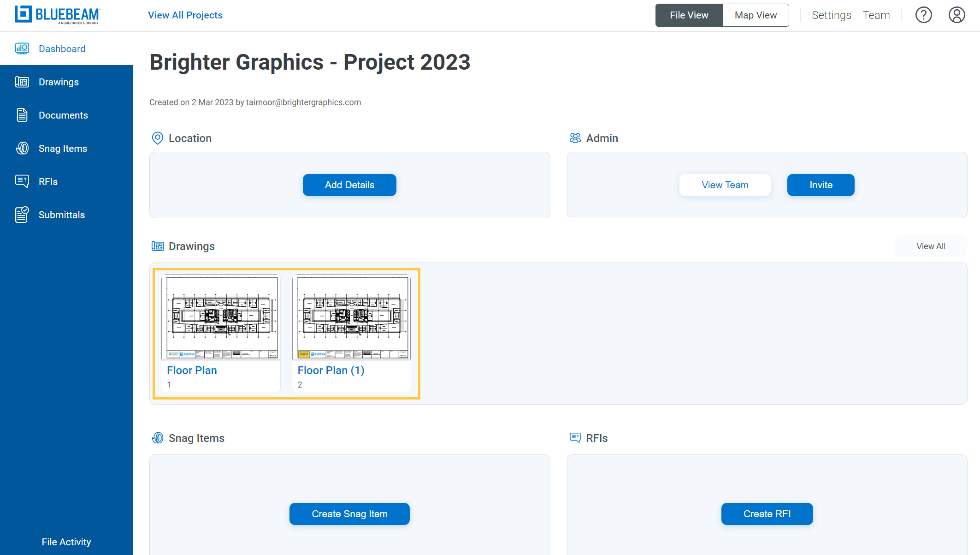Screen dimensions: 980x555
Task: Open the help question mark icon
Action: (924, 15)
